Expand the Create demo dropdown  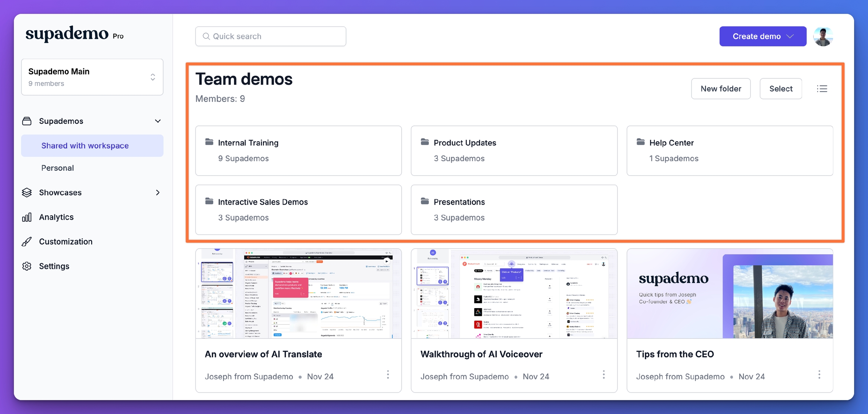(790, 37)
